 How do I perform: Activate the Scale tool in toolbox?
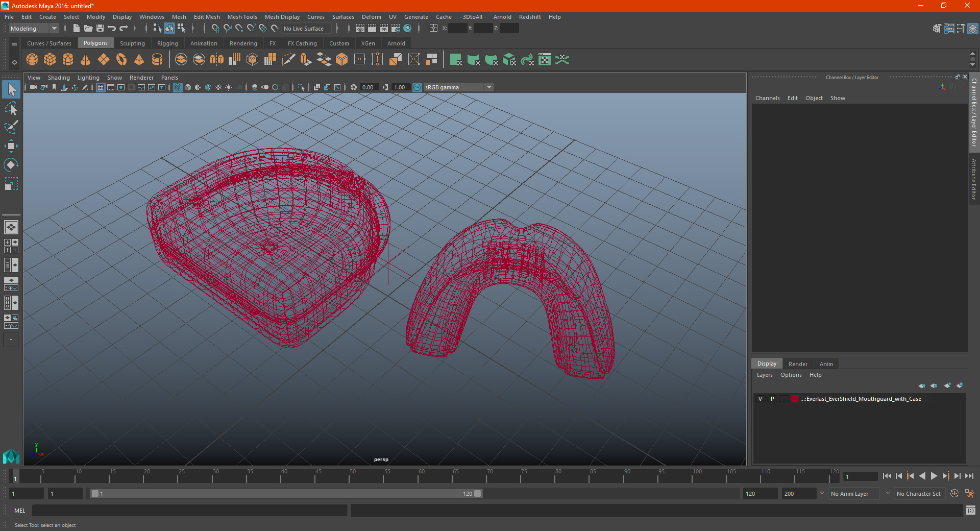click(x=11, y=184)
